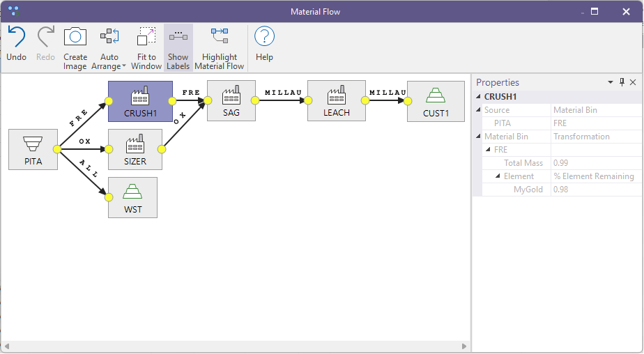Viewport: 644px width, 354px height.
Task: Click the OX label on PITA to SIZER arrow
Action: (84, 141)
